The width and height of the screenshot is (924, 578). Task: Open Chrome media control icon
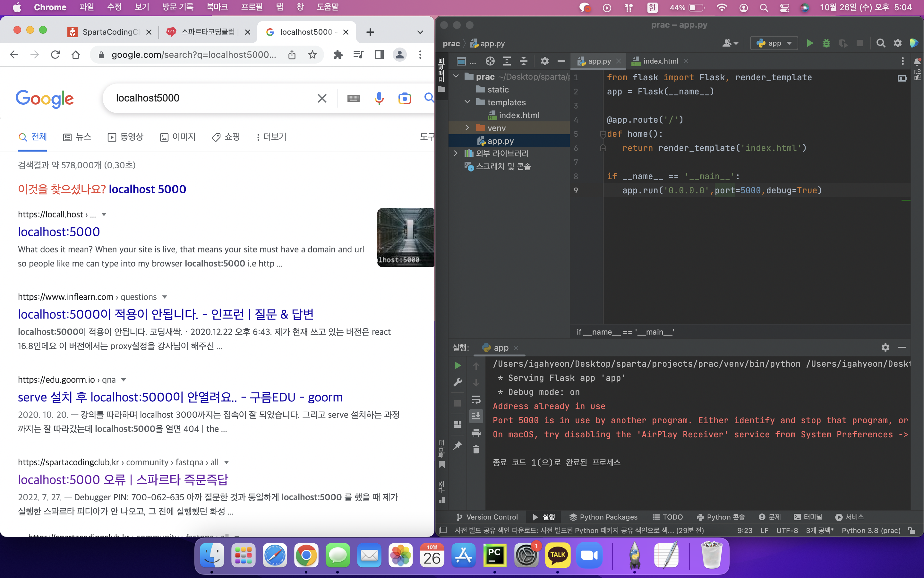[x=358, y=55]
